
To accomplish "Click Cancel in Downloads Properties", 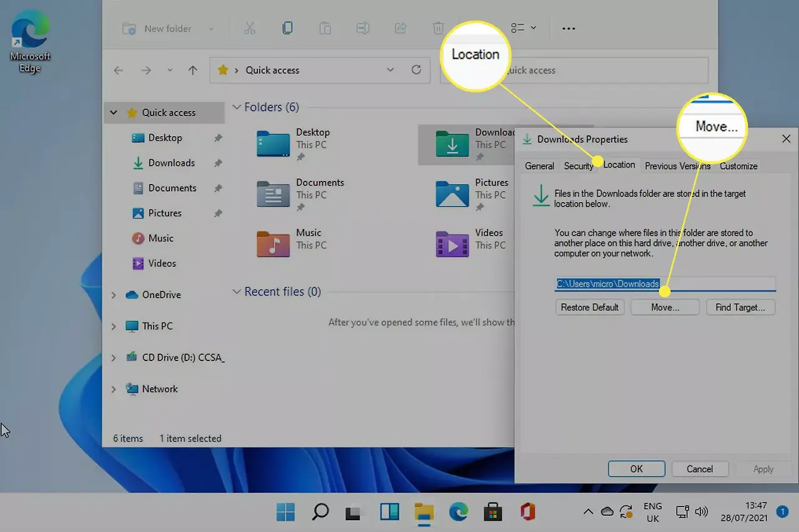I will (x=700, y=469).
